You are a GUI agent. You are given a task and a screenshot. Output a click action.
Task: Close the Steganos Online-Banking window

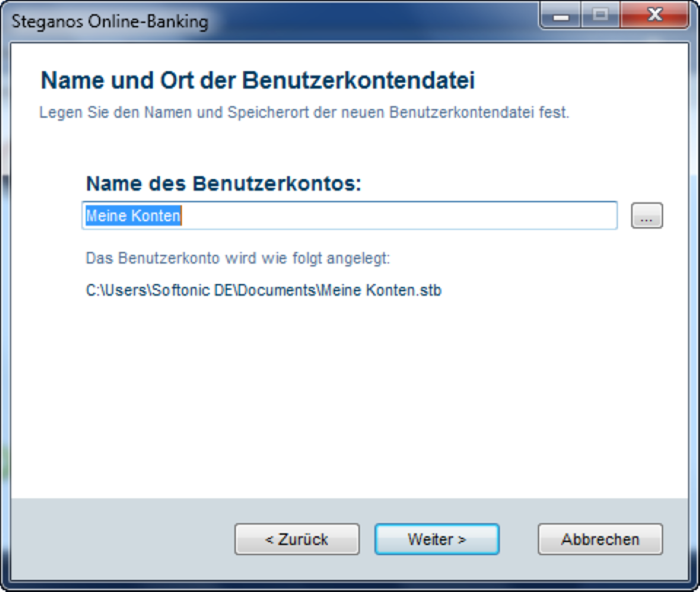[x=655, y=15]
